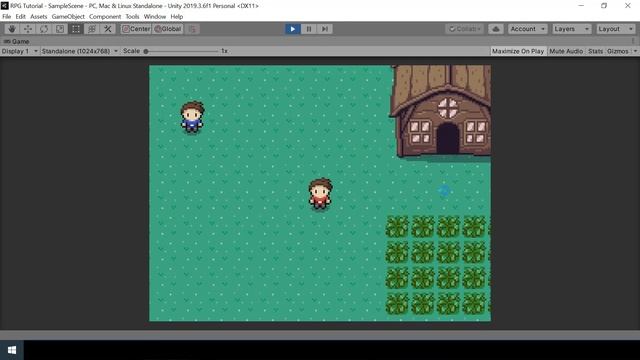Open the Tools menu
Viewport: 640px width, 360px height.
point(132,17)
